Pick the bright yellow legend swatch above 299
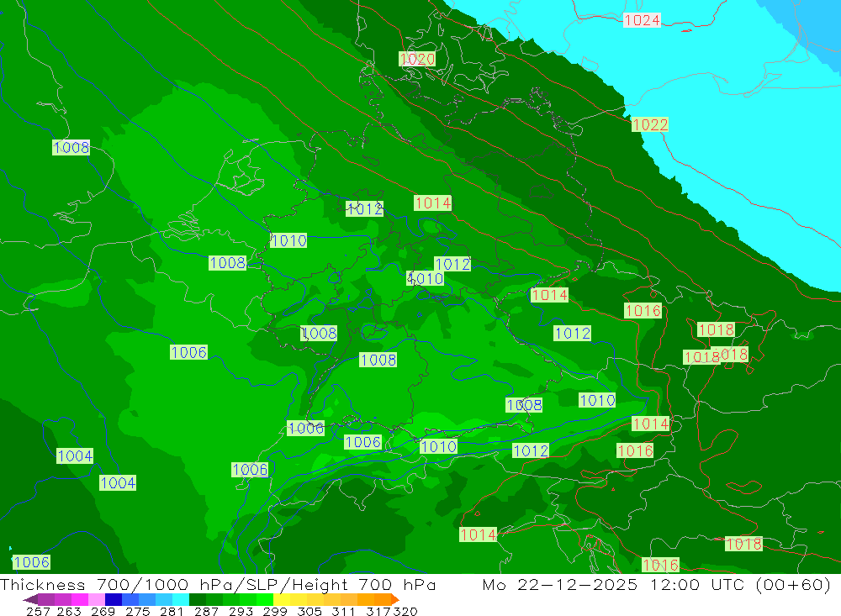Screen dimensions: 841x616 (282, 599)
